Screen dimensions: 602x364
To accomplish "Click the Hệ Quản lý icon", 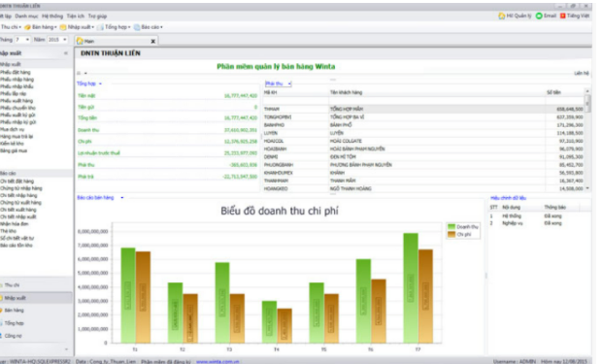I will 501,16.
